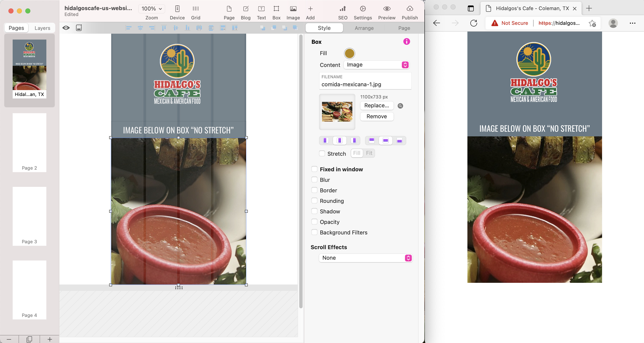Screen dimensions: 644x343
Task: Open Scroll Effects None dropdown
Action: [x=365, y=258]
